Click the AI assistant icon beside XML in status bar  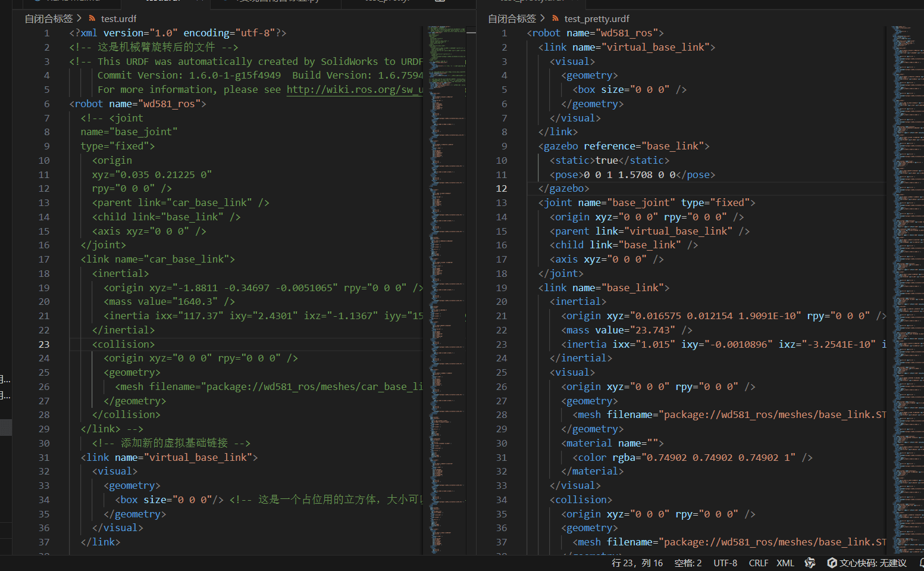810,563
